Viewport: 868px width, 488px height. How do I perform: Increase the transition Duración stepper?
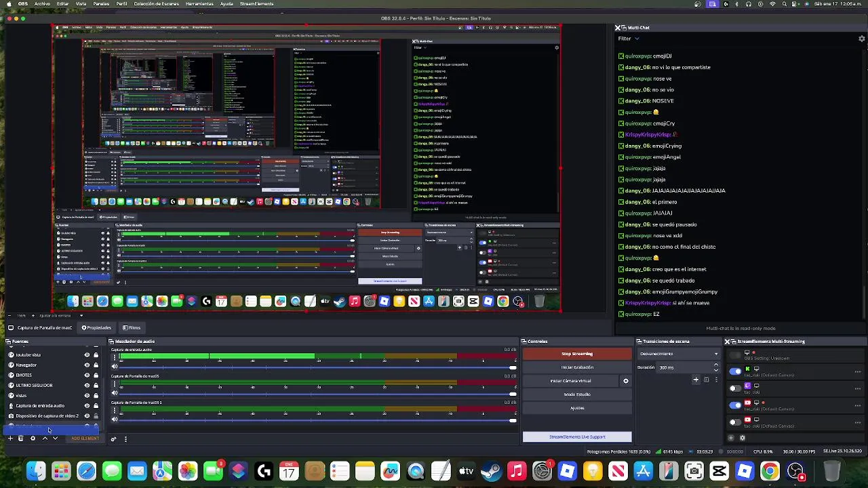716,365
